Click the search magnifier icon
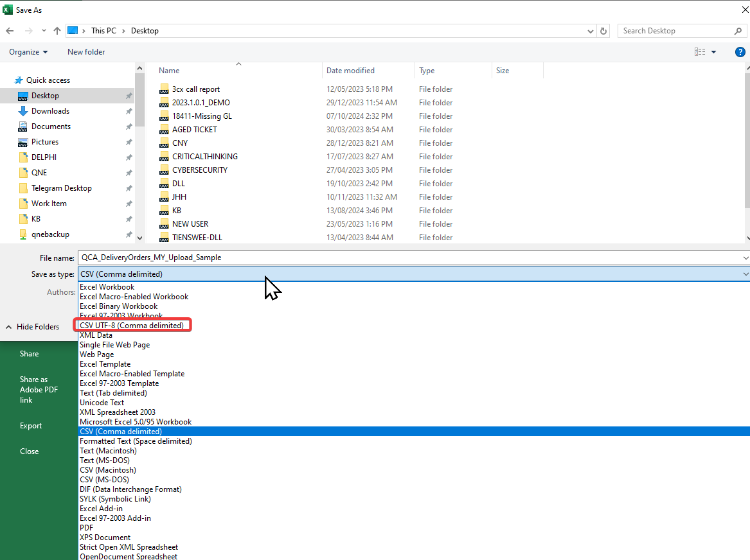Viewport: 750px width, 560px height. coord(738,31)
